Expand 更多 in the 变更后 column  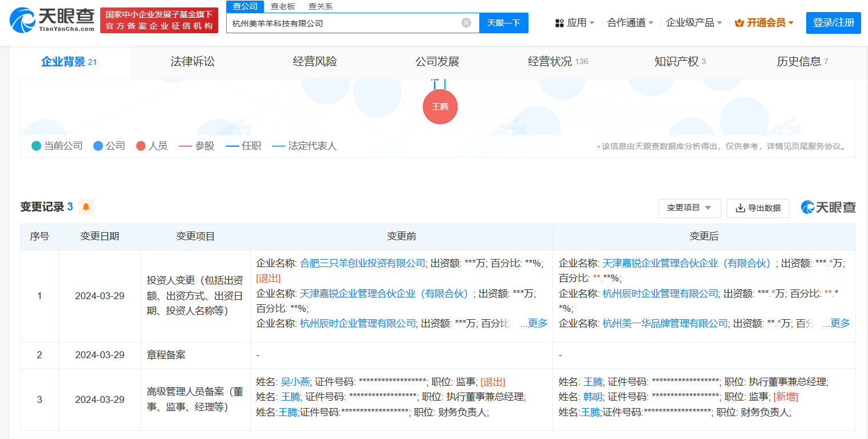tap(840, 323)
